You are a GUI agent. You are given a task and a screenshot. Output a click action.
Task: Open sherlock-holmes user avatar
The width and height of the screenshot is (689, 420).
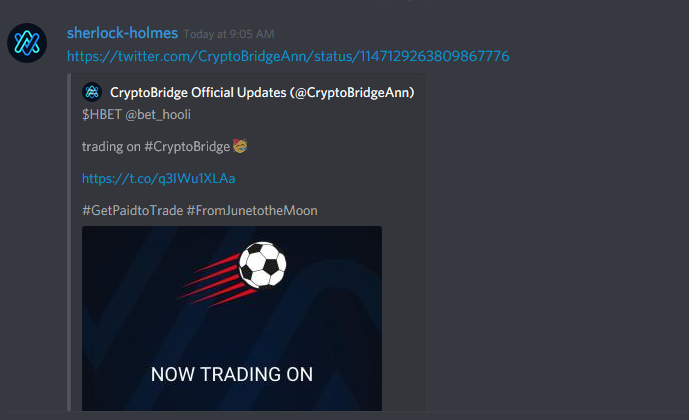tap(27, 43)
